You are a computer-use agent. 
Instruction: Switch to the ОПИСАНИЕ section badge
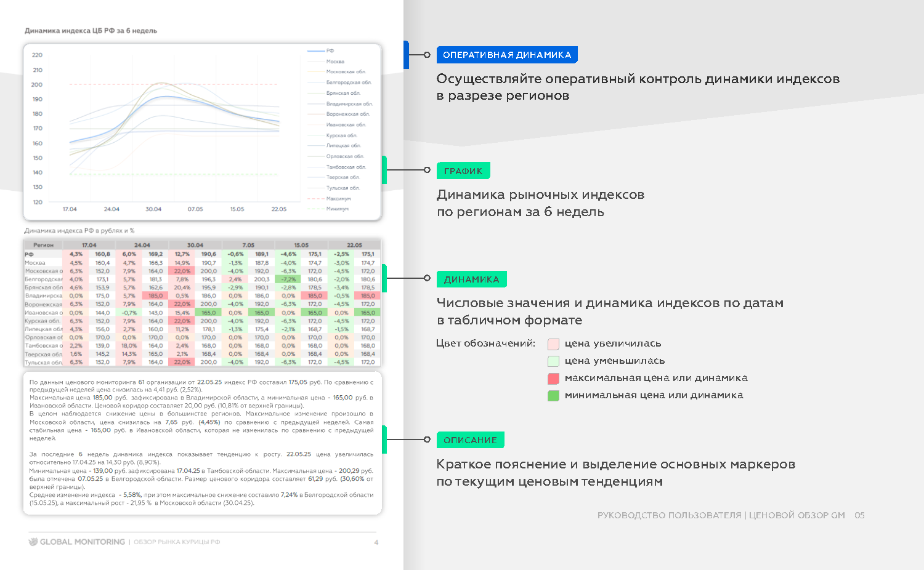(x=470, y=440)
